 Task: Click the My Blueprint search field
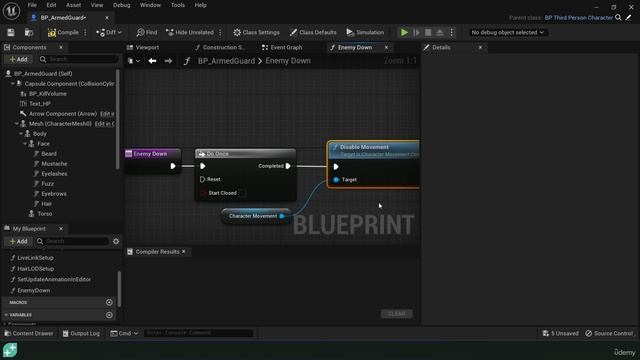(72, 241)
